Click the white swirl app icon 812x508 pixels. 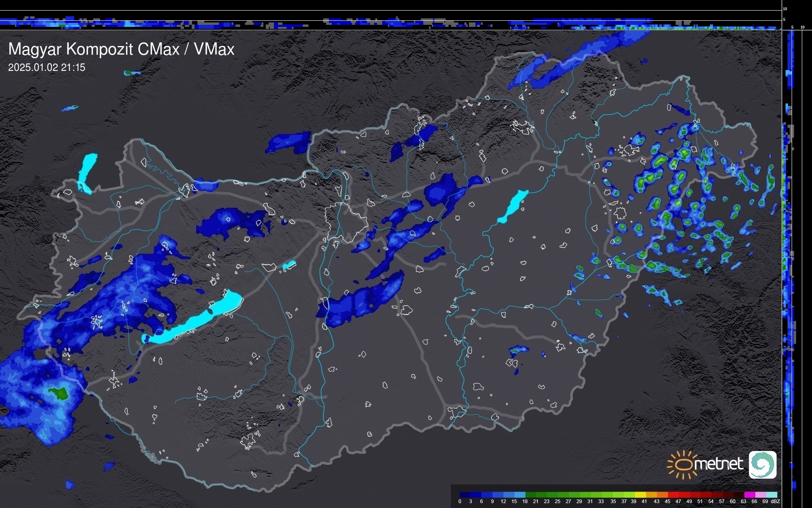[762, 464]
